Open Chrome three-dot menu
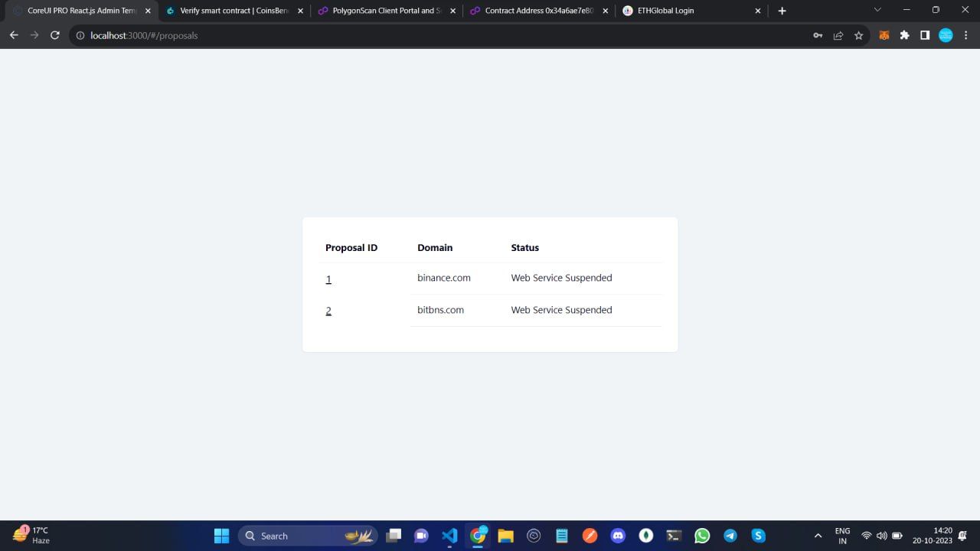980x551 pixels. (x=966, y=35)
